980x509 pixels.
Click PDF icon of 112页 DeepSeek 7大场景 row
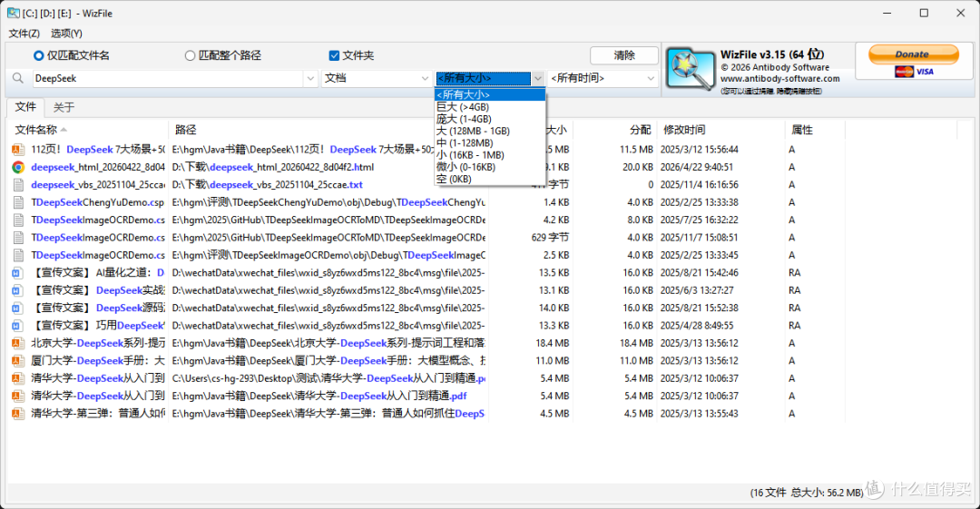coord(18,150)
